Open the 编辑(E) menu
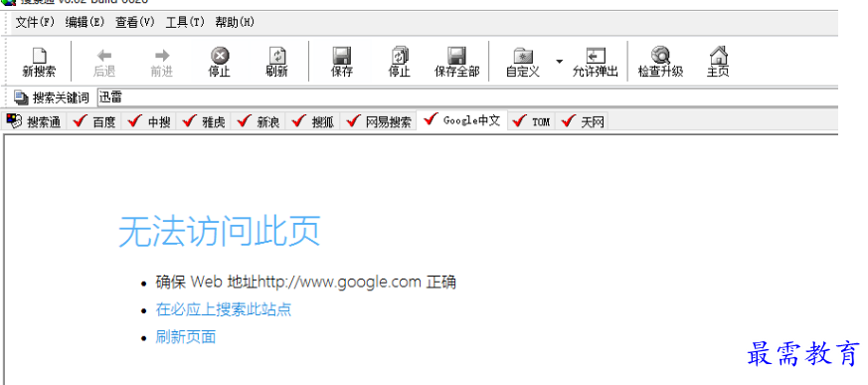868x385 pixels. [x=85, y=23]
